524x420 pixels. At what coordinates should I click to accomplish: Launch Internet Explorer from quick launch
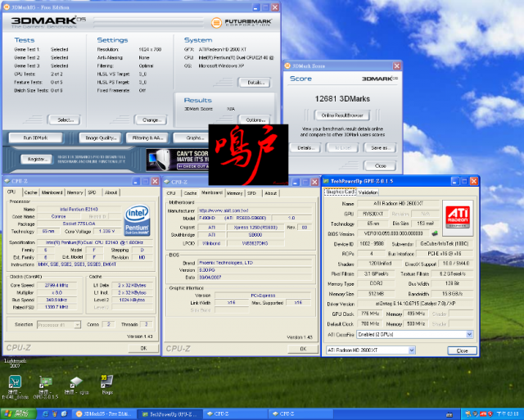[46, 414]
